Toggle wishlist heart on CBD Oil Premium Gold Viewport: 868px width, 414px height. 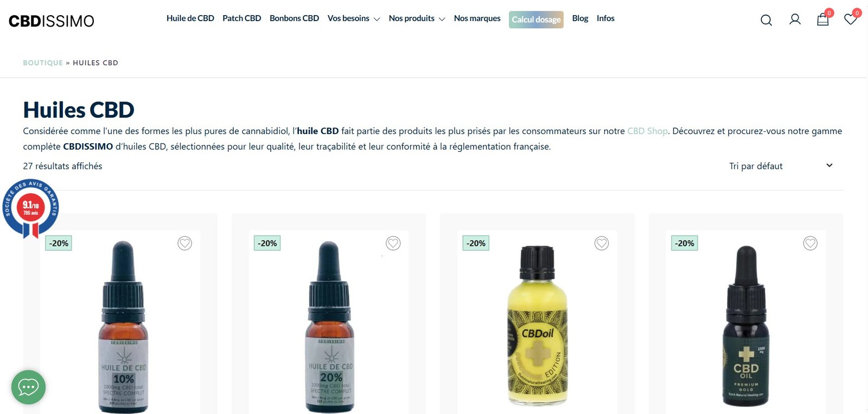(810, 243)
